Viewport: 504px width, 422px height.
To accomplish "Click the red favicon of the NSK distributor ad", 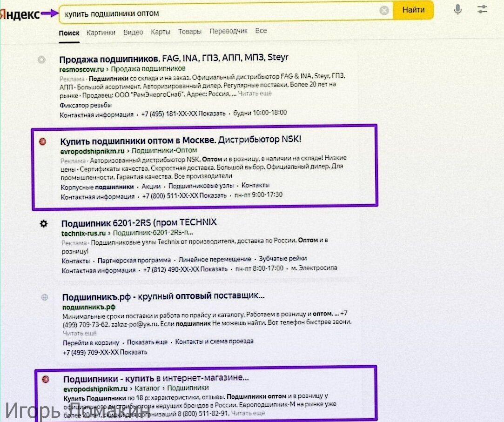I will 42,142.
